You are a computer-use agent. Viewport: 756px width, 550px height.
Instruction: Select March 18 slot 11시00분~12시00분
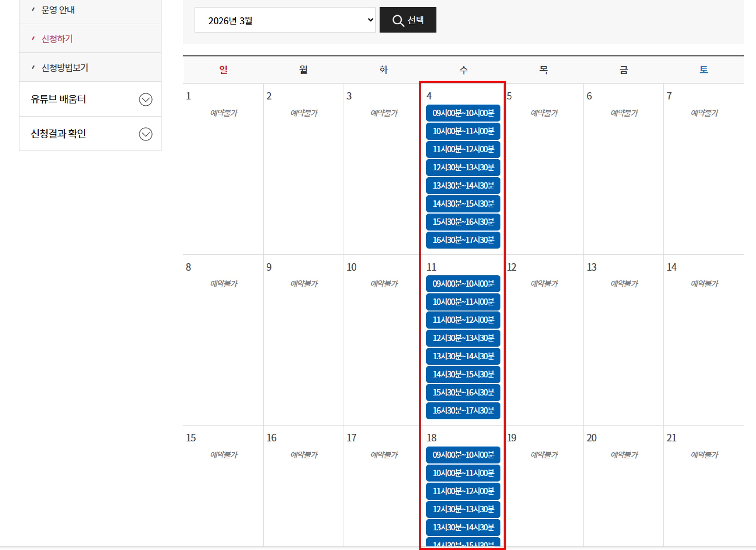[x=463, y=491]
